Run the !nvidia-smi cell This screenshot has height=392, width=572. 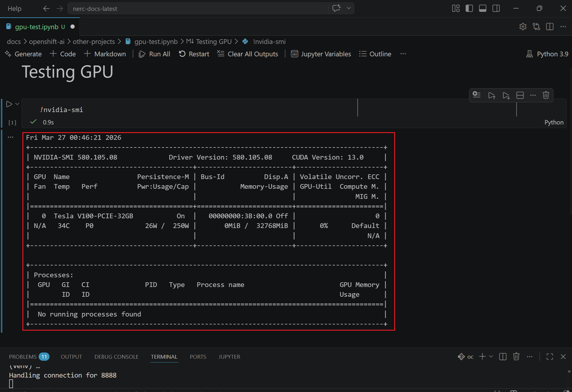point(9,104)
